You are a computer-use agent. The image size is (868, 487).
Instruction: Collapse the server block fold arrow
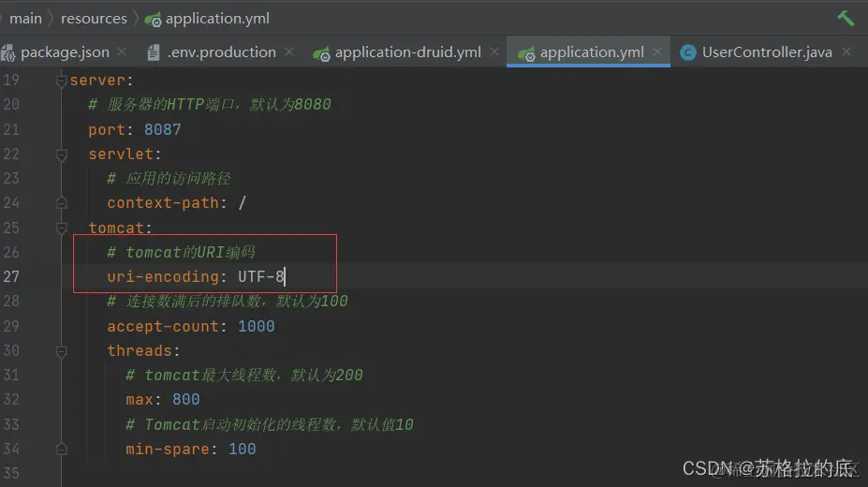pos(62,81)
